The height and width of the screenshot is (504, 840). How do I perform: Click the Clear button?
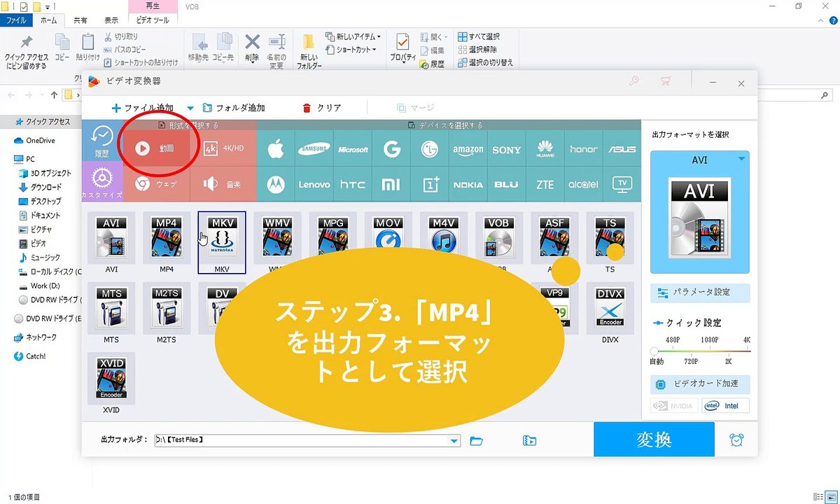click(x=322, y=108)
